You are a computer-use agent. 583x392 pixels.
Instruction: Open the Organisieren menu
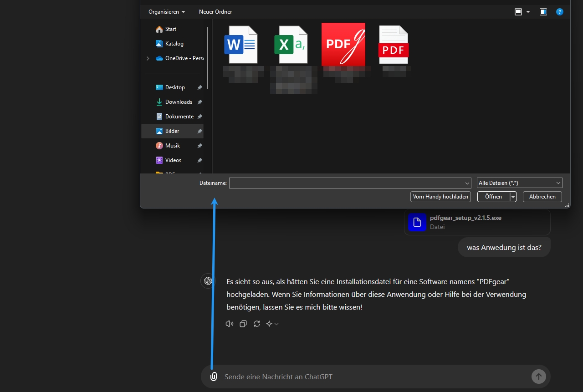point(167,12)
